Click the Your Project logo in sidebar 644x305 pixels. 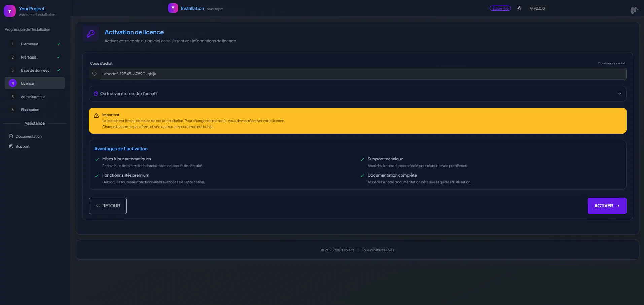pyautogui.click(x=10, y=11)
